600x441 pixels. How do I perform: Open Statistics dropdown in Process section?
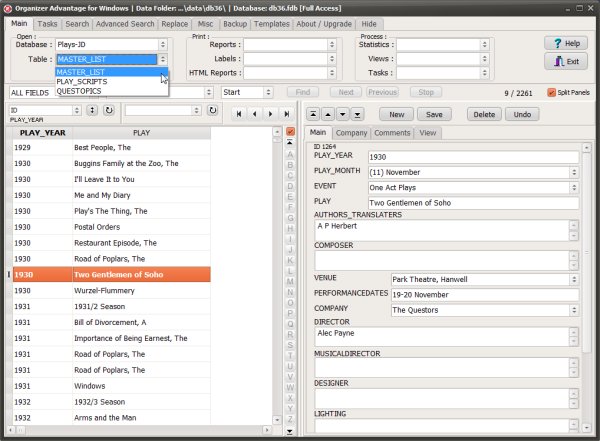(484, 44)
